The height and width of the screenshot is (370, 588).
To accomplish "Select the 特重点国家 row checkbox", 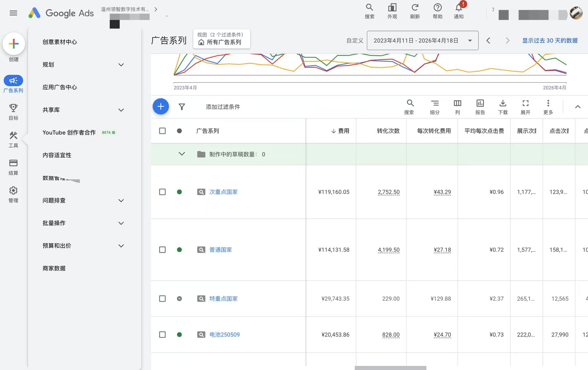I will coord(162,299).
